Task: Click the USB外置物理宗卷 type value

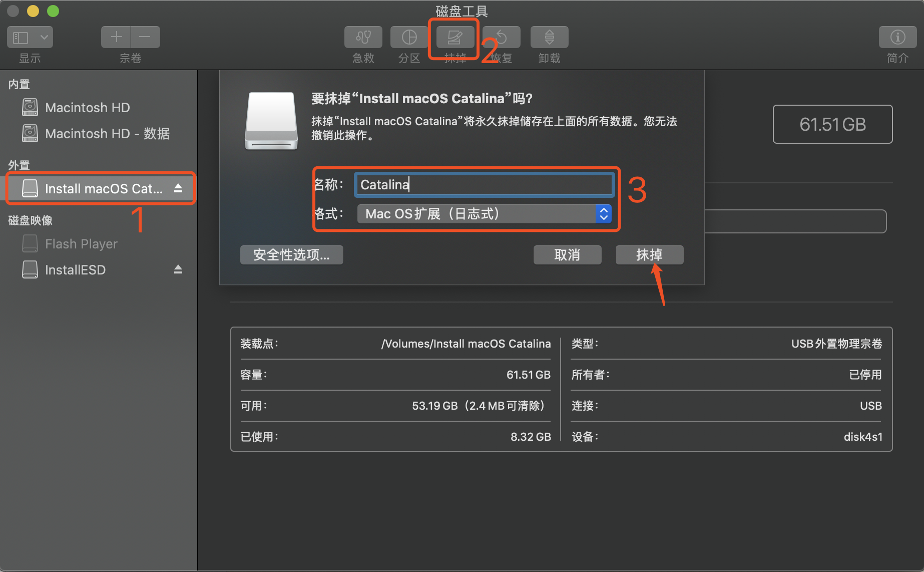Action: 836,344
